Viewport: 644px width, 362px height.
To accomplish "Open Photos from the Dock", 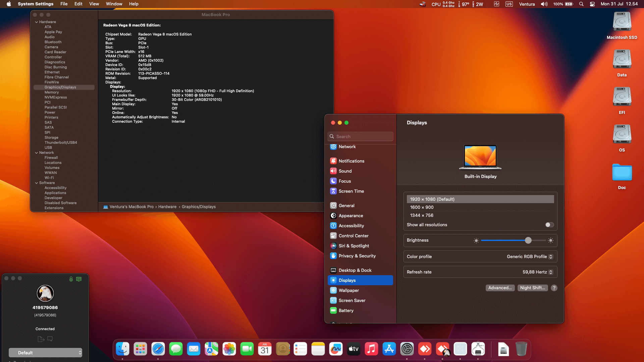I will pyautogui.click(x=229, y=349).
